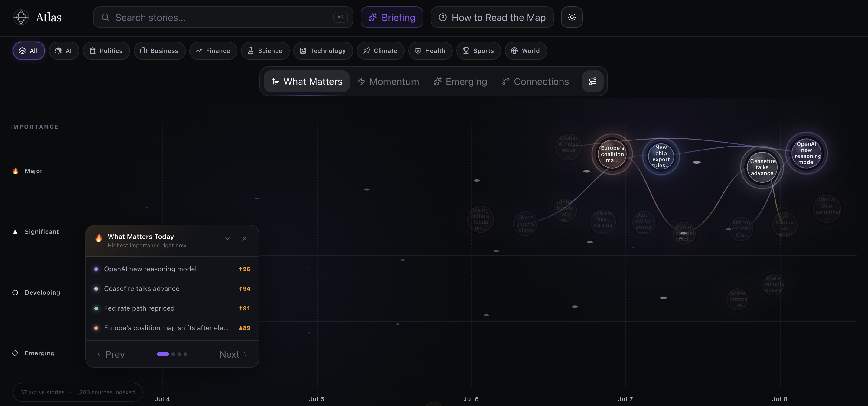Filter stories by AI category
Screen dimensions: 868x406
tap(64, 51)
